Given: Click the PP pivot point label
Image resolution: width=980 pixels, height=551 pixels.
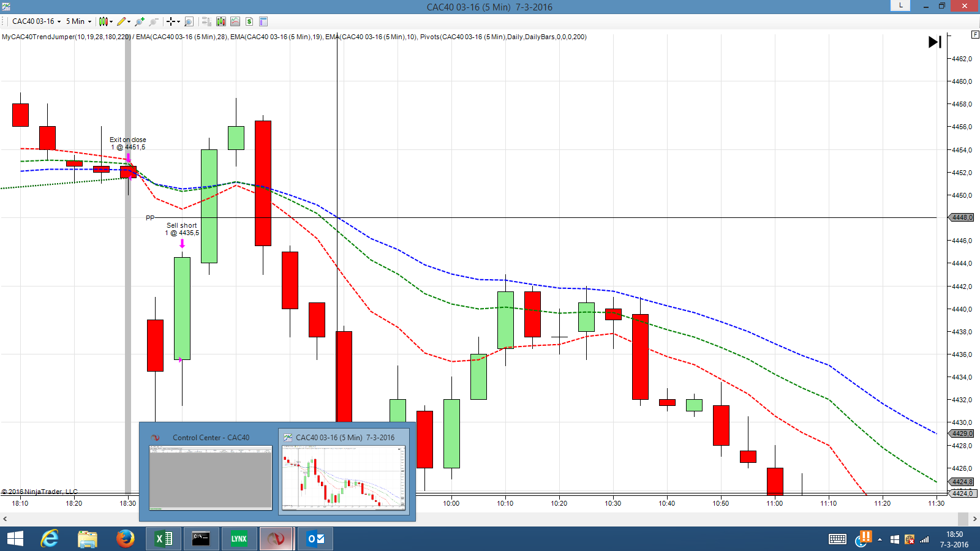Looking at the screenshot, I should [150, 218].
